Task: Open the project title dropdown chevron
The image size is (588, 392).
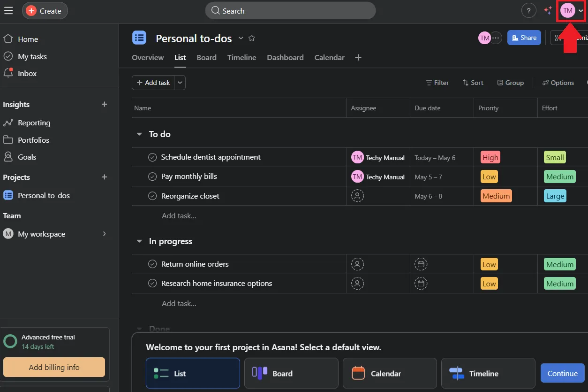Action: coord(241,38)
